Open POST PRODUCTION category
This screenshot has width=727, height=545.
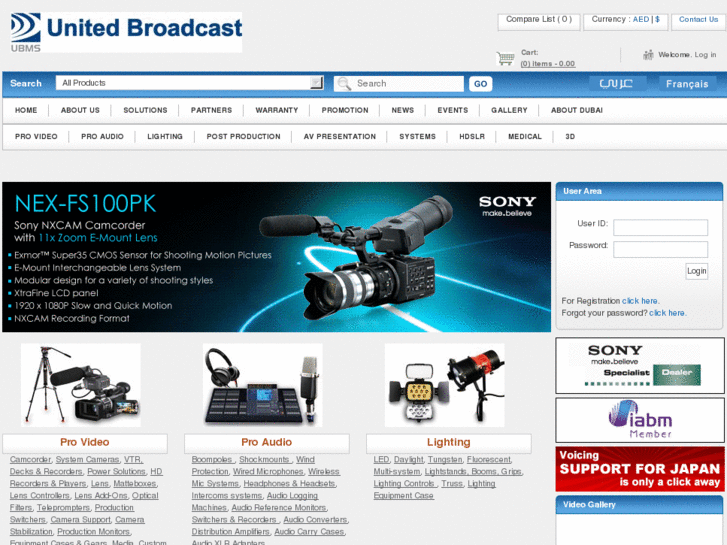click(243, 137)
